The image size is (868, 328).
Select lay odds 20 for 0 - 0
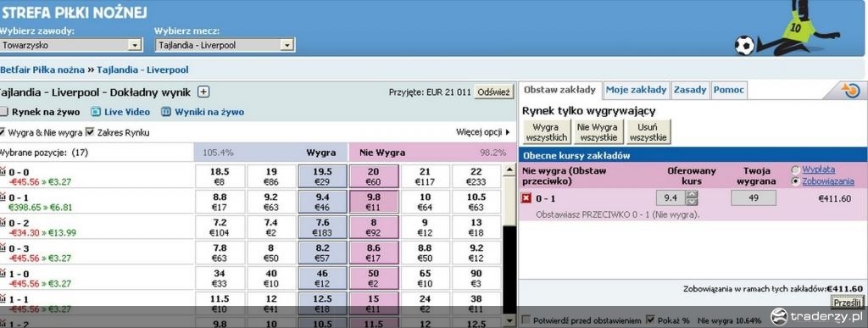tap(374, 176)
